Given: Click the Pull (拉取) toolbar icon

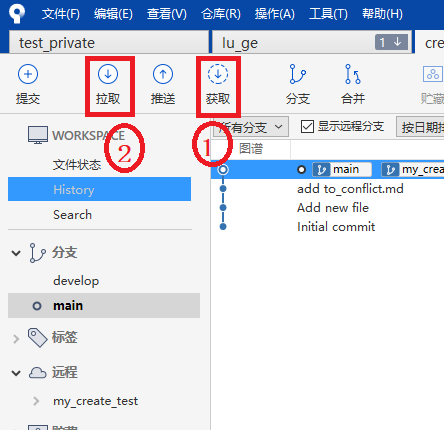Looking at the screenshot, I should click(108, 74).
